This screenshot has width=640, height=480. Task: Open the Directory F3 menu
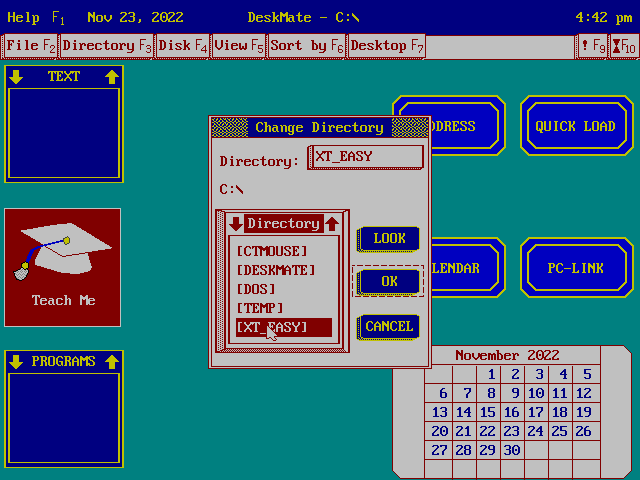point(107,46)
